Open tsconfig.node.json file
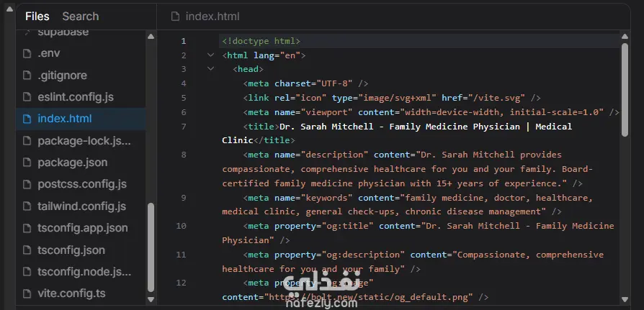644x310 pixels. pyautogui.click(x=84, y=272)
